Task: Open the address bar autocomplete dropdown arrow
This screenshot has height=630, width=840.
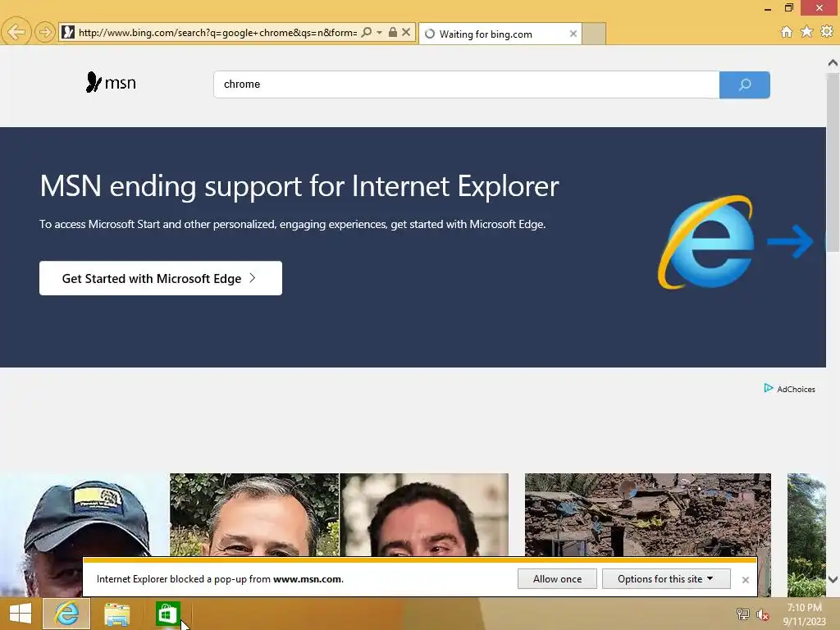Action: [x=379, y=33]
